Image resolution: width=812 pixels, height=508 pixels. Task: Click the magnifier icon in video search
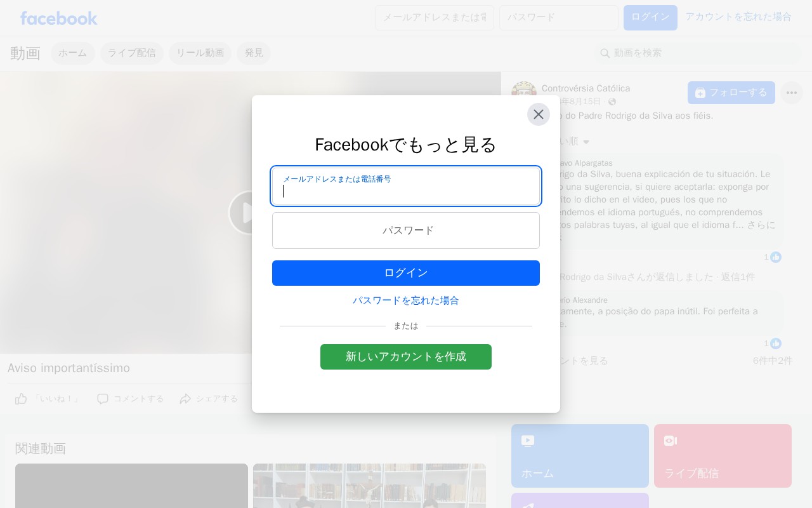coord(605,53)
